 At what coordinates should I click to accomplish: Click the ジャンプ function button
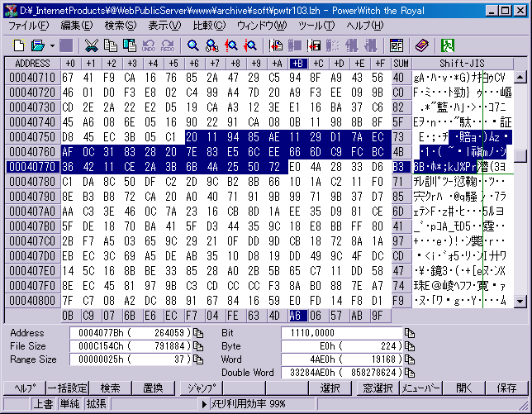202,388
